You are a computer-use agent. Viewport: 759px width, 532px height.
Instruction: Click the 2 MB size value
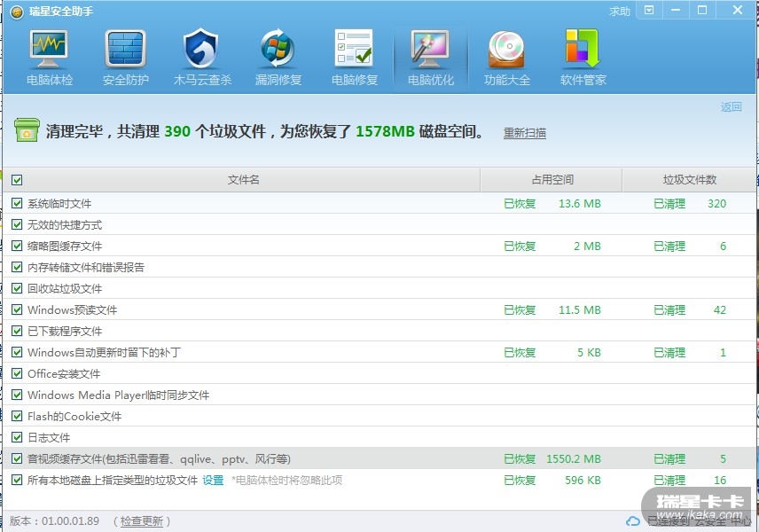click(587, 246)
